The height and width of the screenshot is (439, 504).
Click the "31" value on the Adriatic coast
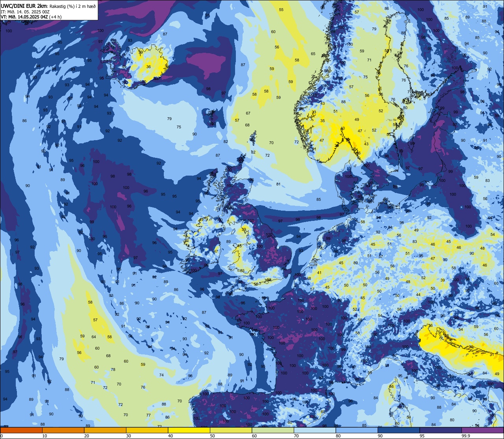491,355
